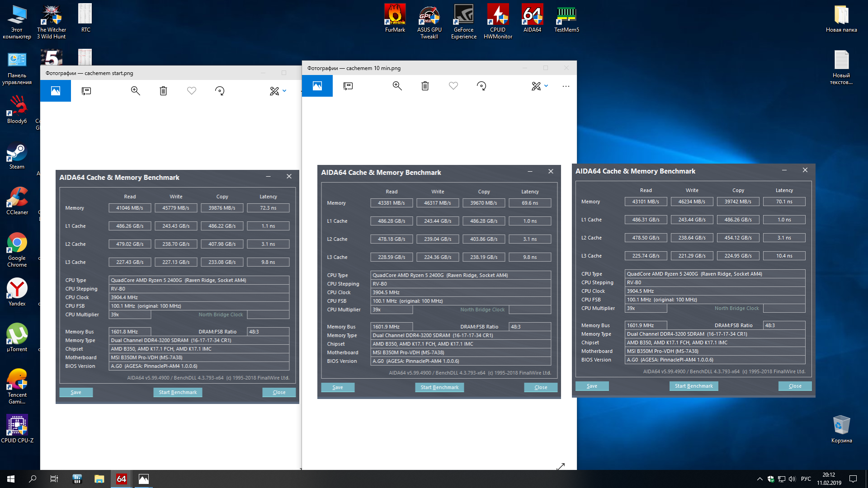The image size is (868, 488).
Task: Switch РУС input language indicator
Action: [806, 479]
